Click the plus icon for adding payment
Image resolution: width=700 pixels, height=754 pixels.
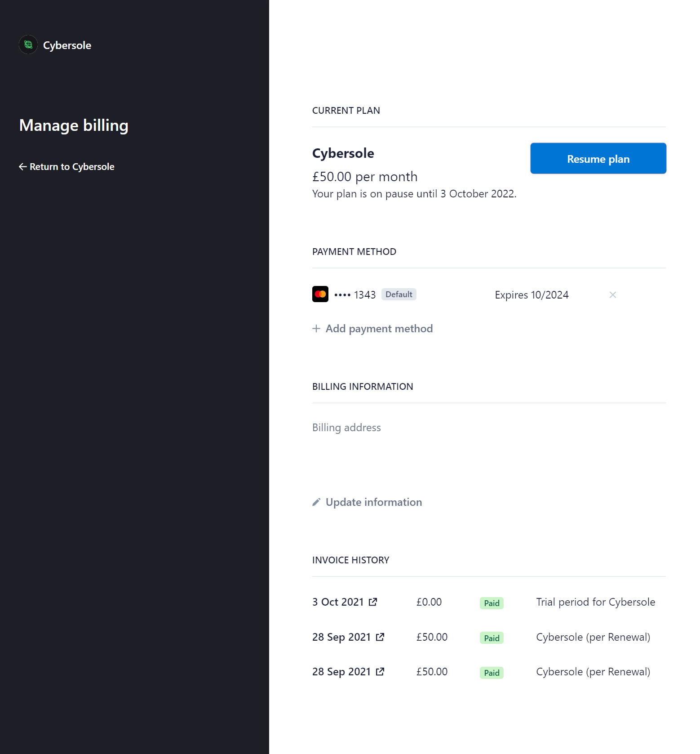[x=316, y=329]
